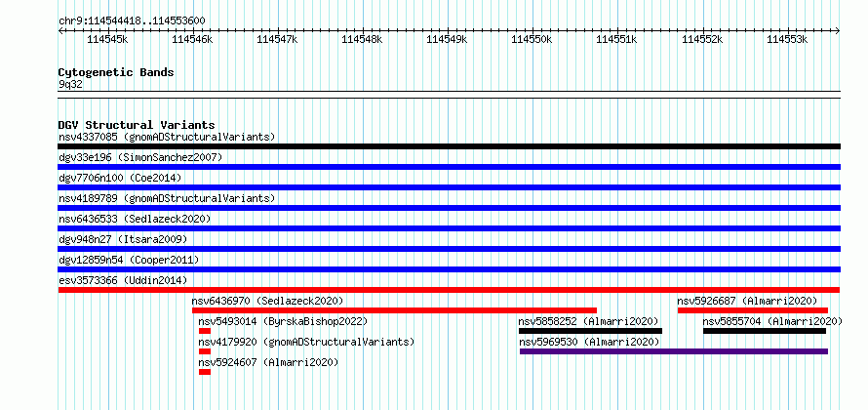The width and height of the screenshot is (868, 410).
Task: Click the small red bar under nsv5493014
Action: click(x=205, y=331)
